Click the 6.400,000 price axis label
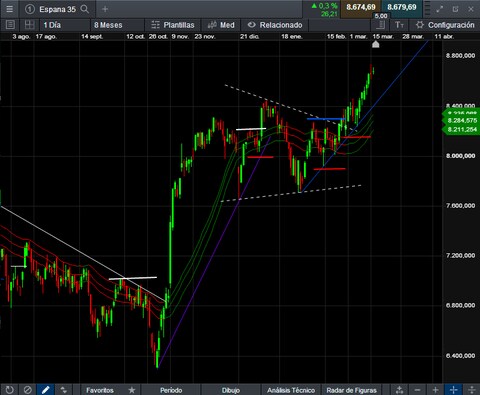Screen dimensions: 480x395 coord(460,356)
